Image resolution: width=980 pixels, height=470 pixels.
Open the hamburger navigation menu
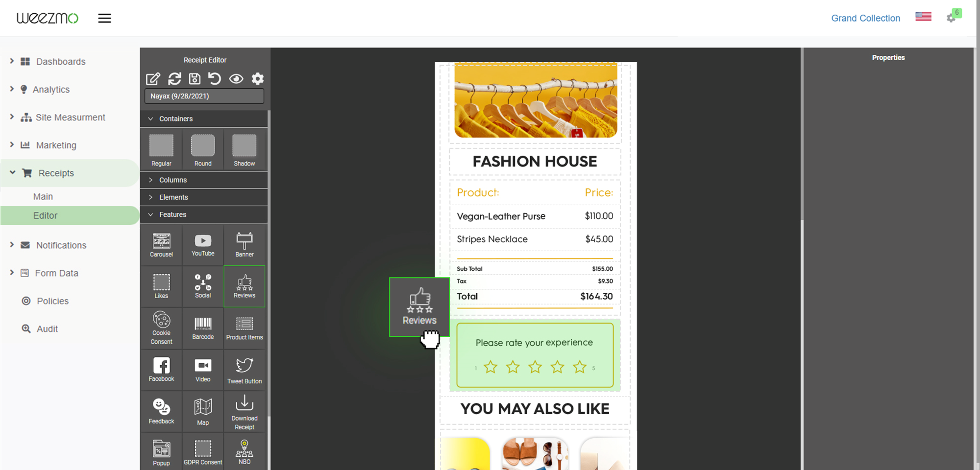click(x=104, y=18)
